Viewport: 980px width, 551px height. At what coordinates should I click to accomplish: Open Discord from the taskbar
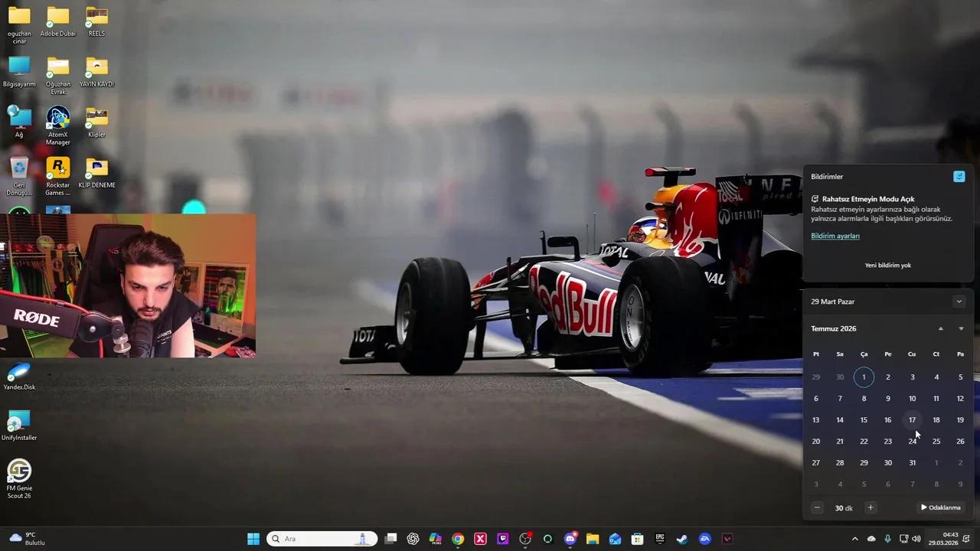coord(570,539)
